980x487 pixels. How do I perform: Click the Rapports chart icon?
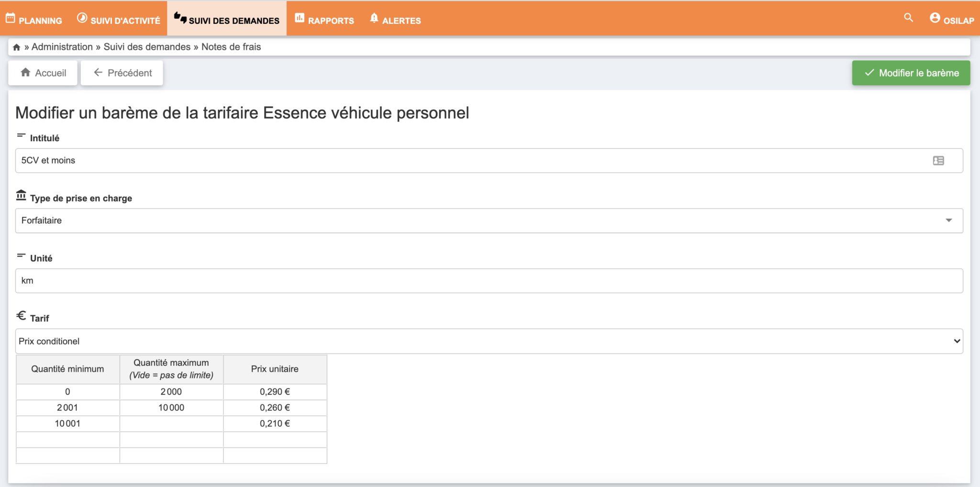pyautogui.click(x=300, y=18)
